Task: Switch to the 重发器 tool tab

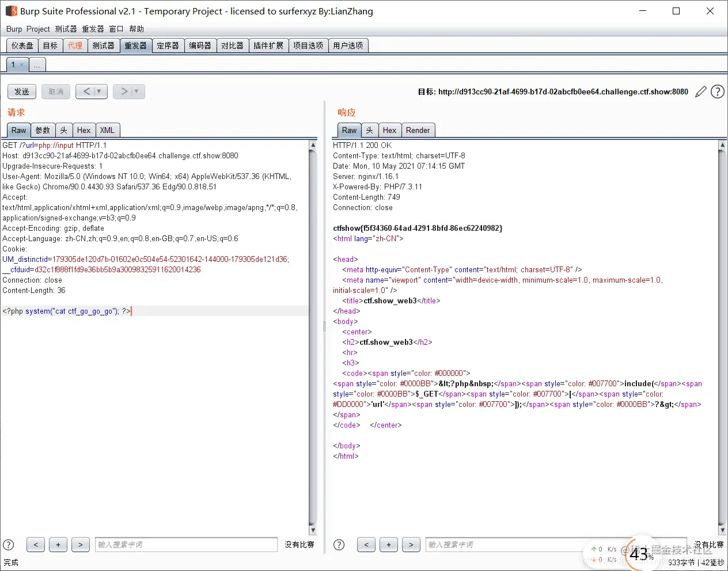Action: pyautogui.click(x=136, y=45)
